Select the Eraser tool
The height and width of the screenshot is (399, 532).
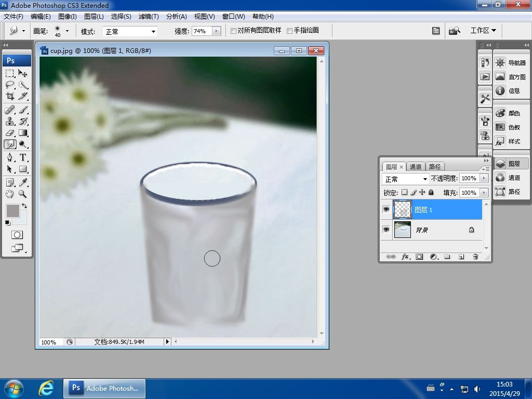10,133
